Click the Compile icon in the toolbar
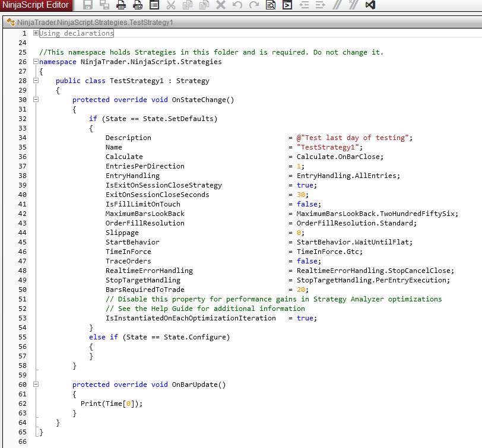This screenshot has width=482, height=448. (287, 5)
